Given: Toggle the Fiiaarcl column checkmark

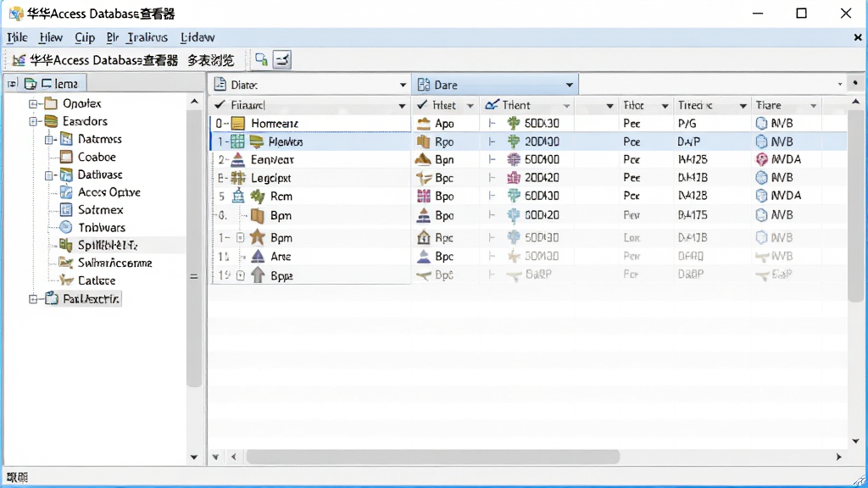Looking at the screenshot, I should 220,104.
